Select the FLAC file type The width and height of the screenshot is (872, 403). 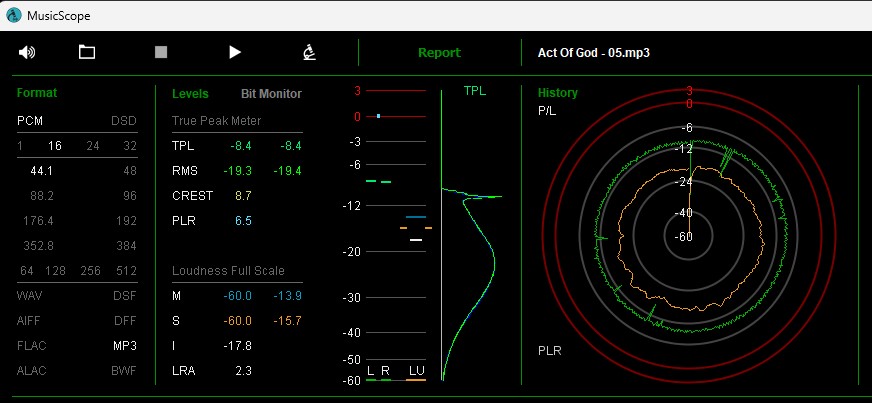pyautogui.click(x=32, y=345)
